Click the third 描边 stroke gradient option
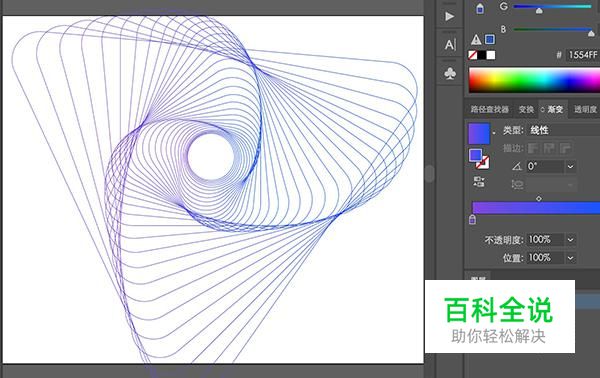Screen dimensions: 600x378 pyautogui.click(x=566, y=148)
